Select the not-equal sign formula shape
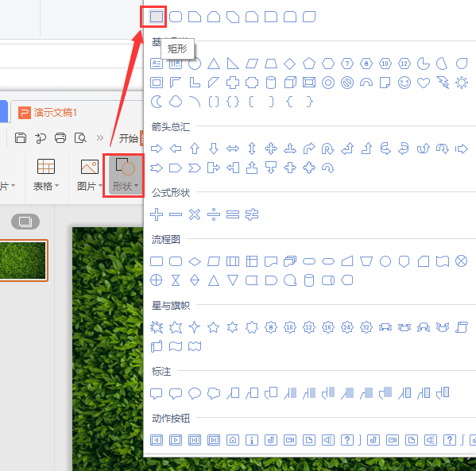The width and height of the screenshot is (476, 471). click(x=252, y=214)
